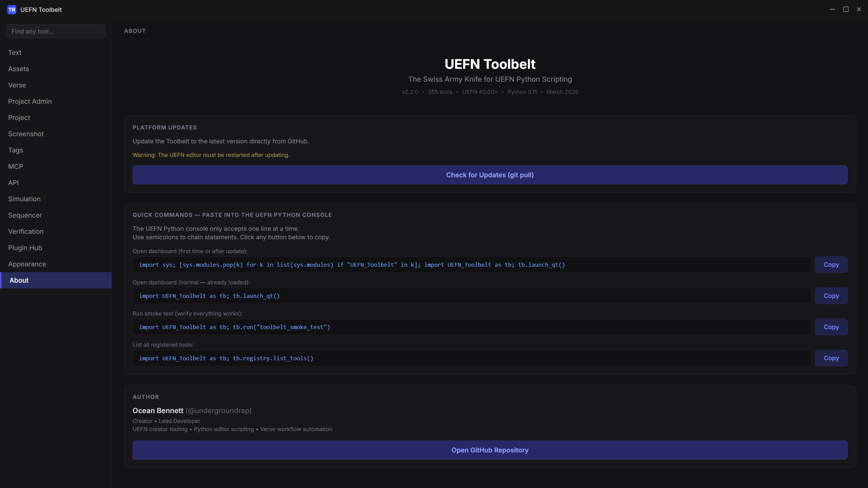Click the @undergroundrap handle
Viewport: 868px width, 488px height.
(x=219, y=411)
